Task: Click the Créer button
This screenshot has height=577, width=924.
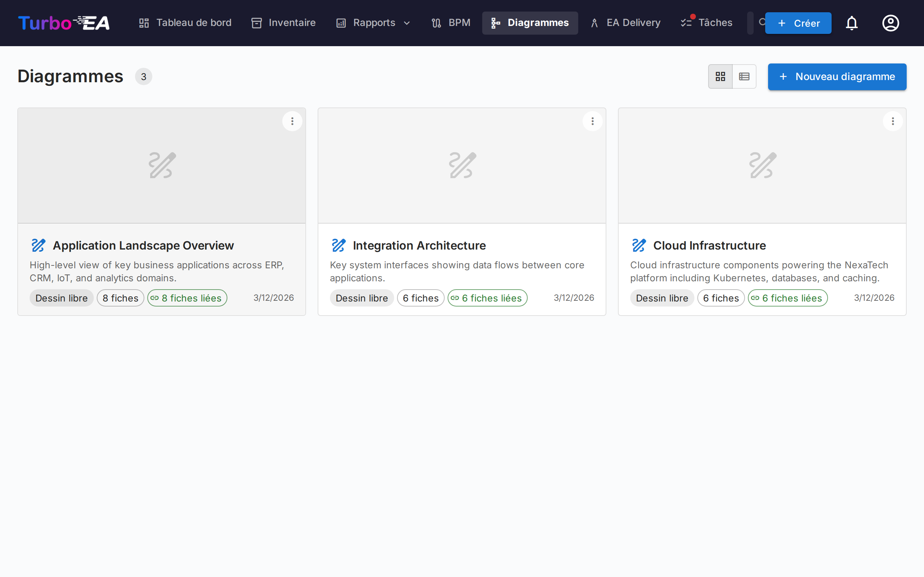Action: (x=798, y=23)
